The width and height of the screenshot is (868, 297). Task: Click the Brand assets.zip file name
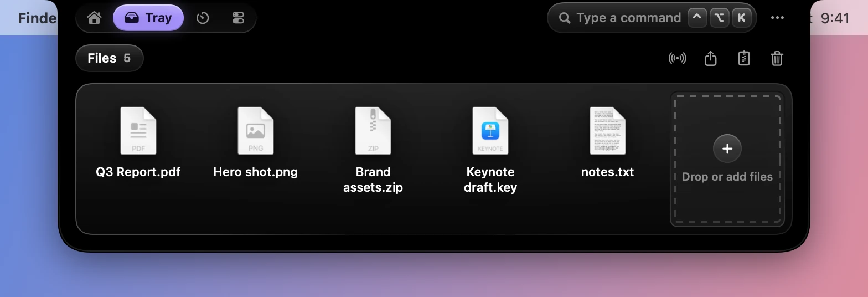pyautogui.click(x=373, y=180)
